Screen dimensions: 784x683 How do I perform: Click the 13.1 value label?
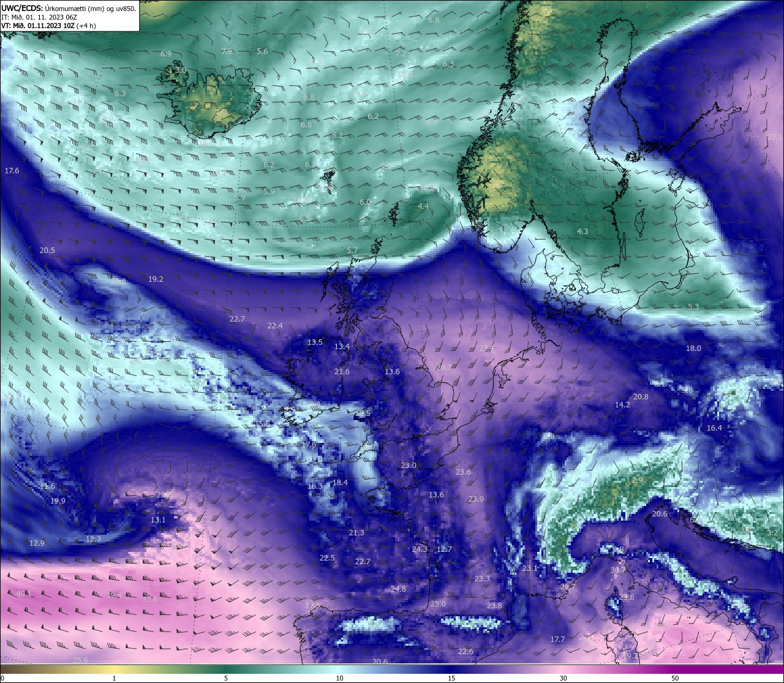tap(158, 520)
